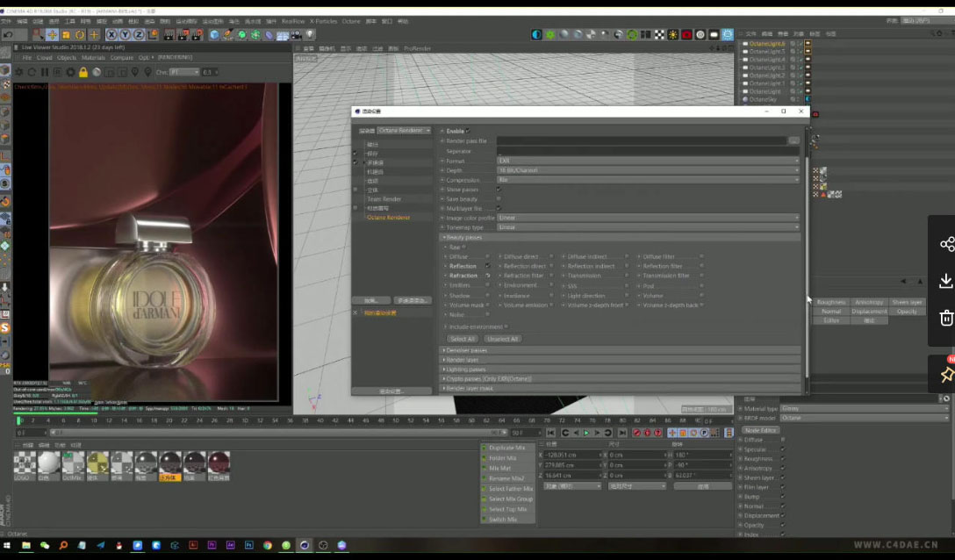Select the dark red material thumbnail
Image resolution: width=955 pixels, height=560 pixels.
pyautogui.click(x=219, y=465)
